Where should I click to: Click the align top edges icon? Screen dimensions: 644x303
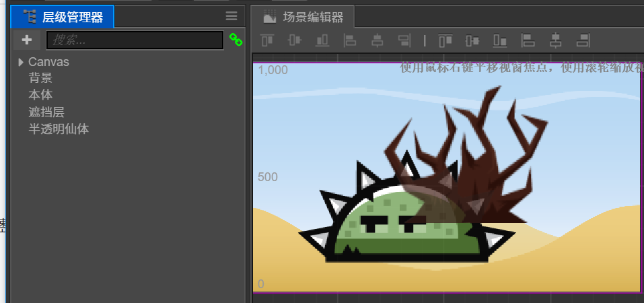click(x=267, y=40)
